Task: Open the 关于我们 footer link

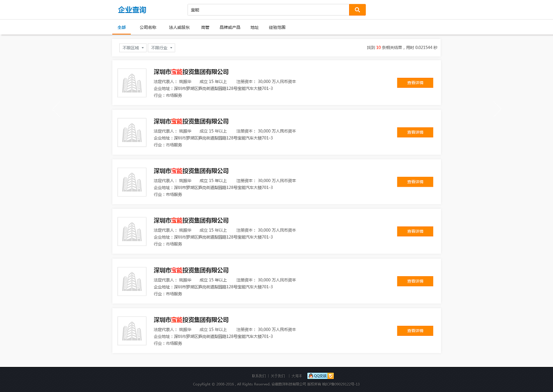Action: click(277, 376)
